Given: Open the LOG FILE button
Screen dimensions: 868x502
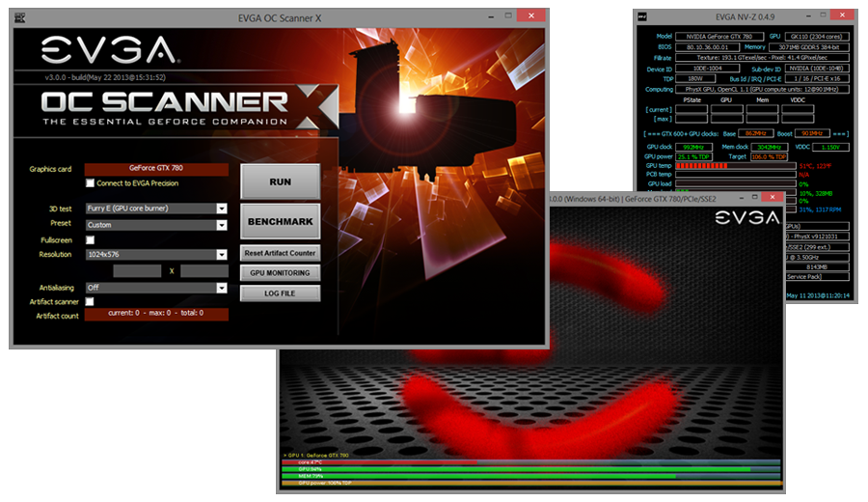Looking at the screenshot, I should (280, 293).
